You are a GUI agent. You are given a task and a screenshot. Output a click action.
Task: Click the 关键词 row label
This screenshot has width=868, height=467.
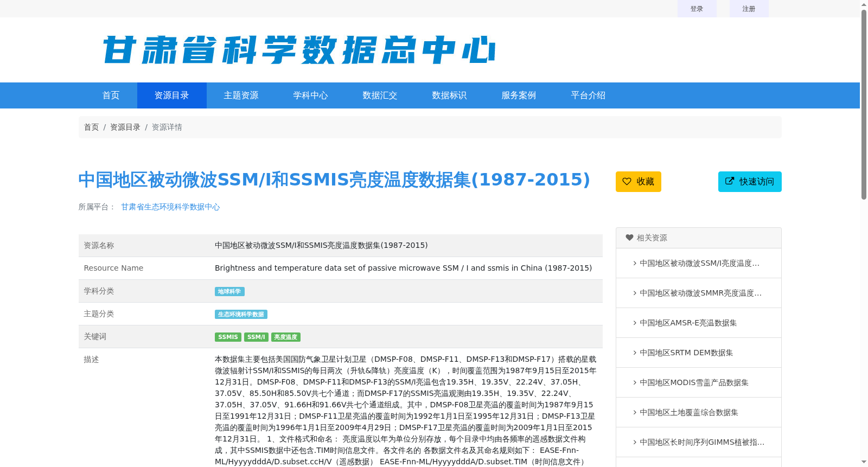(95, 336)
